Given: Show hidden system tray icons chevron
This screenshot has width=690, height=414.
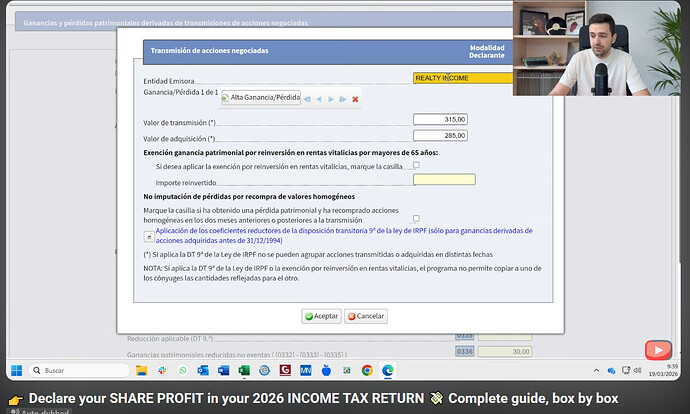Looking at the screenshot, I should pos(596,370).
